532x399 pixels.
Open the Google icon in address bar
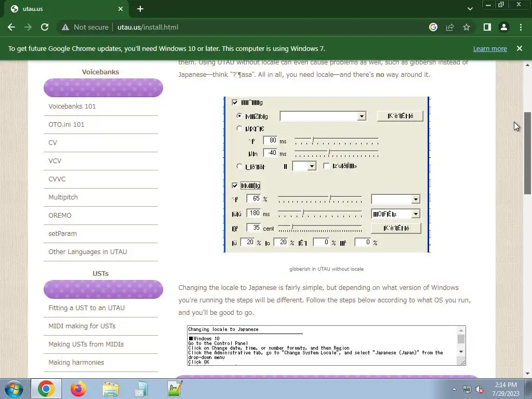pyautogui.click(x=433, y=27)
